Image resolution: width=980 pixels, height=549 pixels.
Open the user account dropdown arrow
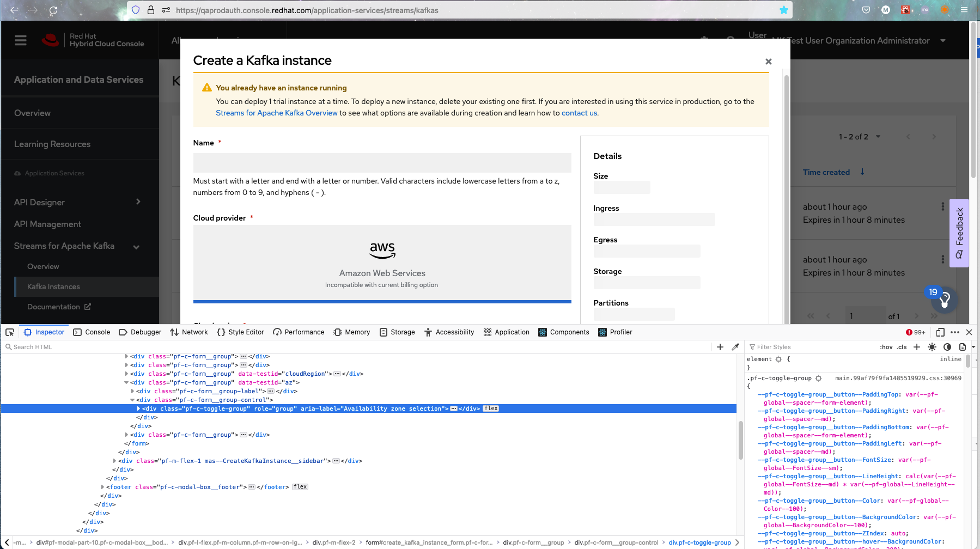click(x=943, y=40)
